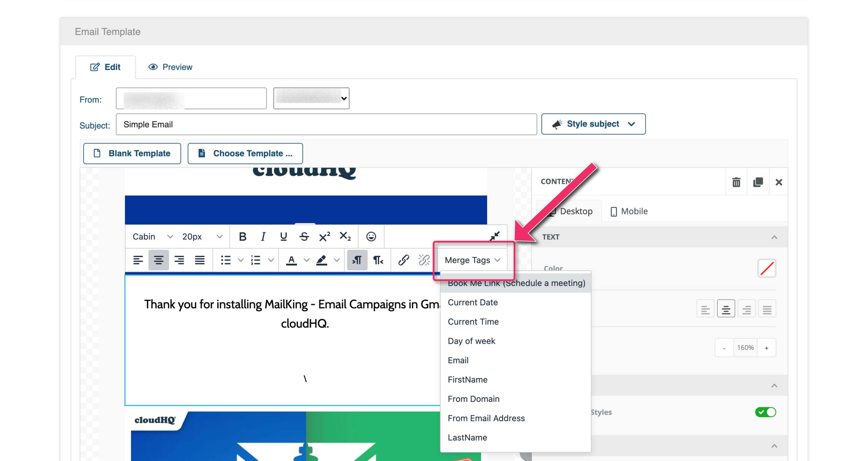Image resolution: width=868 pixels, height=461 pixels.
Task: Toggle bold formatting in the text toolbar
Action: click(242, 237)
